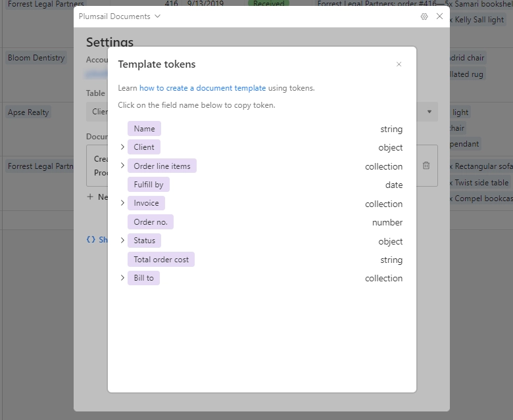Copy the Name token

(144, 128)
